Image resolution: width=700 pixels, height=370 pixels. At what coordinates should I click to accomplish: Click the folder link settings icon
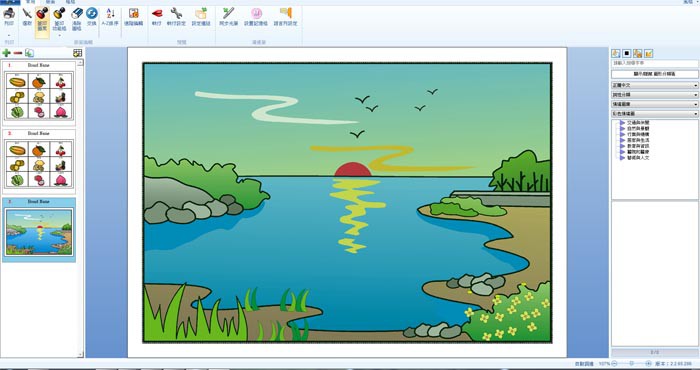[x=201, y=13]
